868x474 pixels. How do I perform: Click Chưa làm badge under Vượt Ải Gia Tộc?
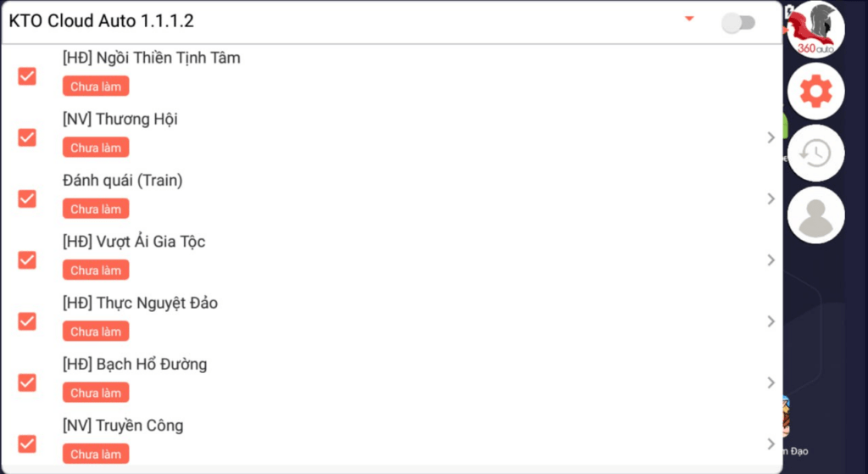point(96,270)
